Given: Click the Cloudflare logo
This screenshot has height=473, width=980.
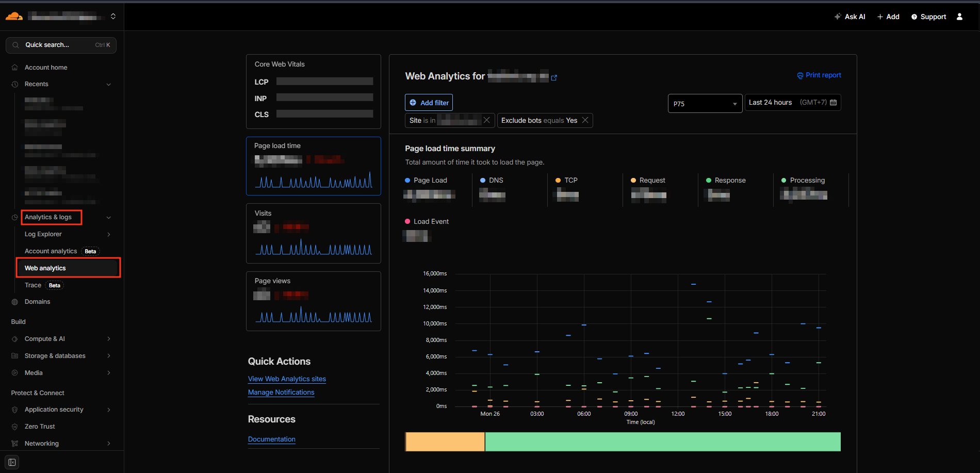Looking at the screenshot, I should [x=14, y=15].
